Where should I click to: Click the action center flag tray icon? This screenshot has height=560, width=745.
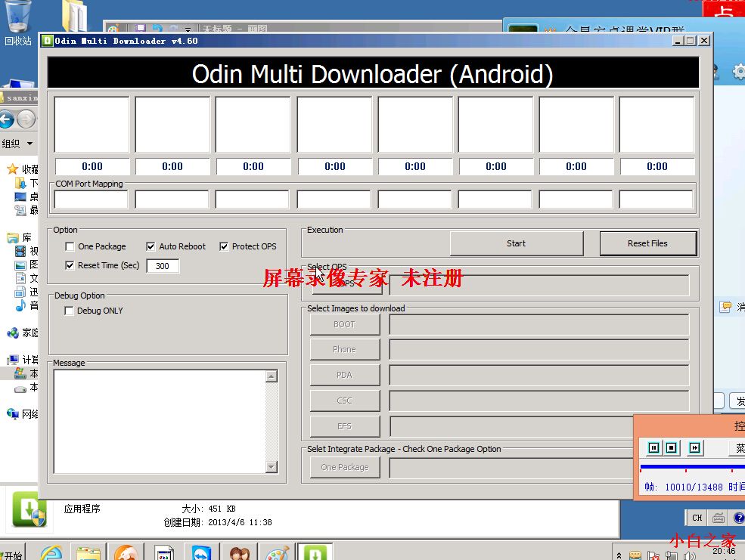[x=653, y=555]
